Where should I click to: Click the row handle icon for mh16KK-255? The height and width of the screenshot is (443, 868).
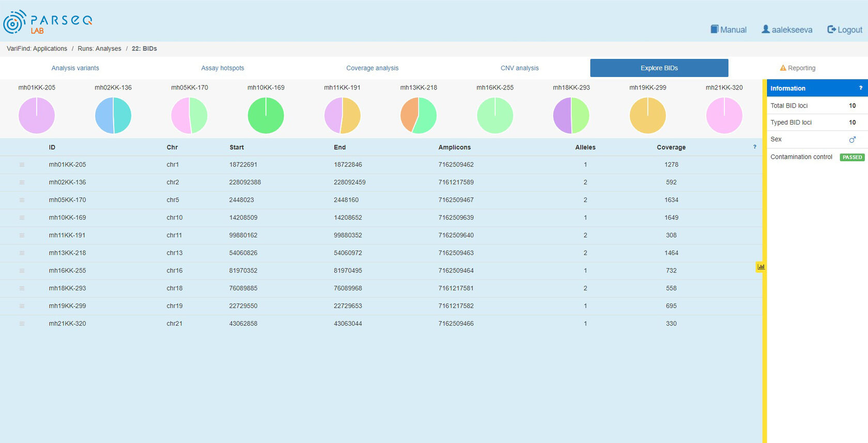point(22,270)
